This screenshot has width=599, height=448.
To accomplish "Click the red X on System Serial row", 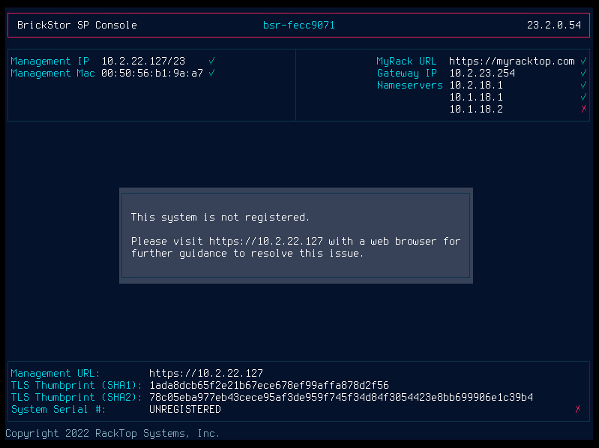I will point(578,409).
